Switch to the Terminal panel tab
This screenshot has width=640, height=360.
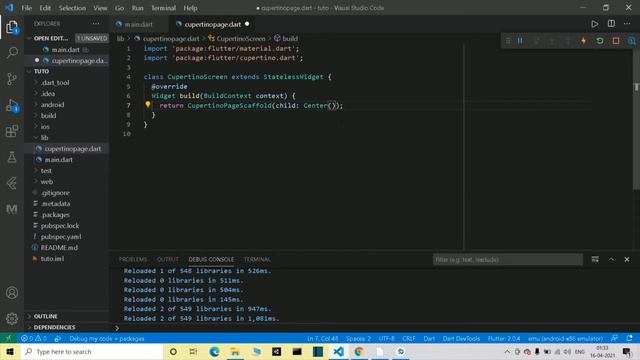257,260
